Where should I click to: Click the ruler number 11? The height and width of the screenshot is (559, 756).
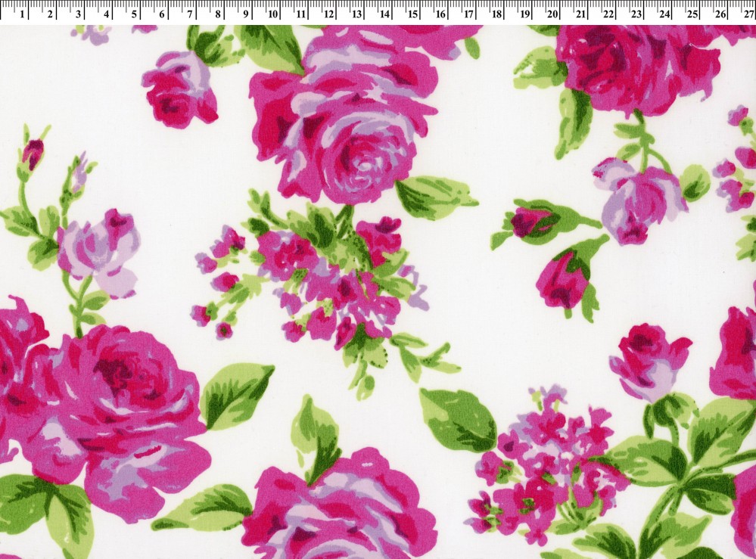(301, 14)
